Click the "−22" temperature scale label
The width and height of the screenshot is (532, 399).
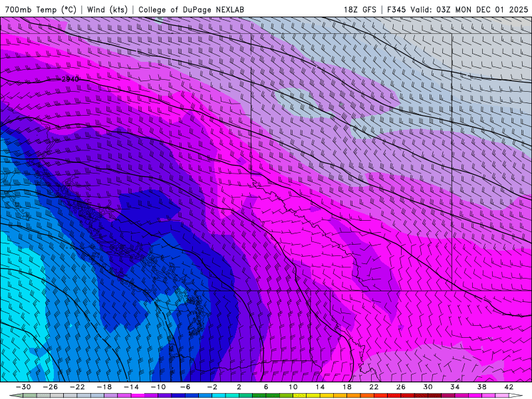[77, 387]
